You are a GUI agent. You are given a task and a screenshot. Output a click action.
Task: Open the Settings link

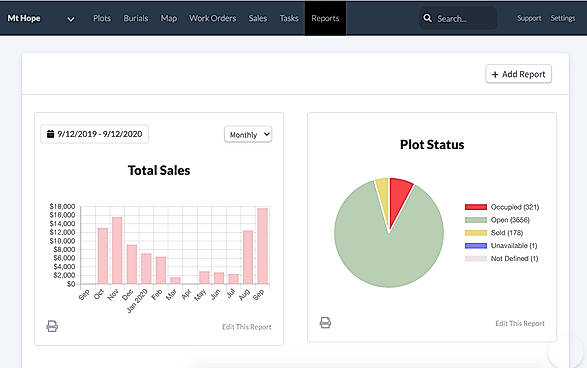[x=562, y=18]
